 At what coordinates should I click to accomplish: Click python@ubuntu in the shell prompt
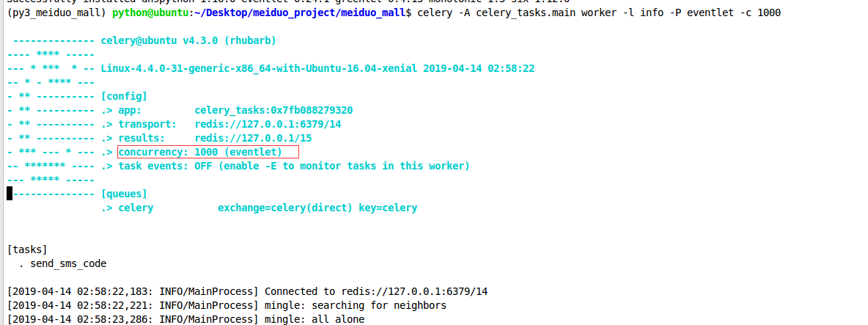(150, 13)
